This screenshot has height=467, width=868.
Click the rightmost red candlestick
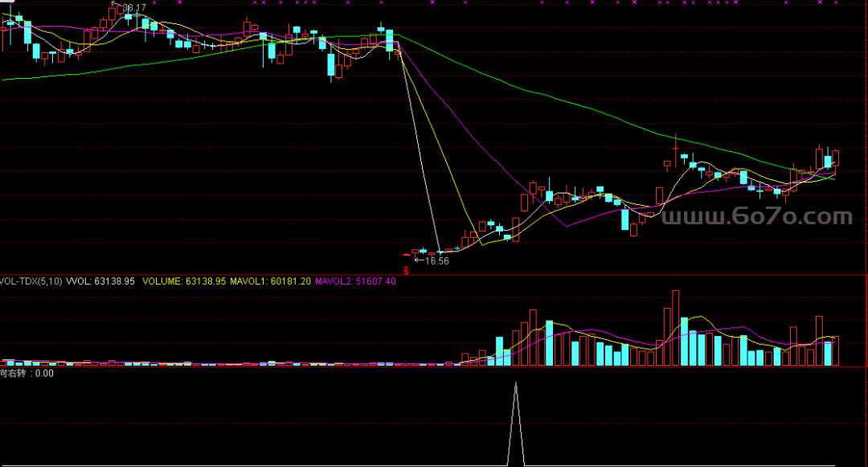coord(836,158)
